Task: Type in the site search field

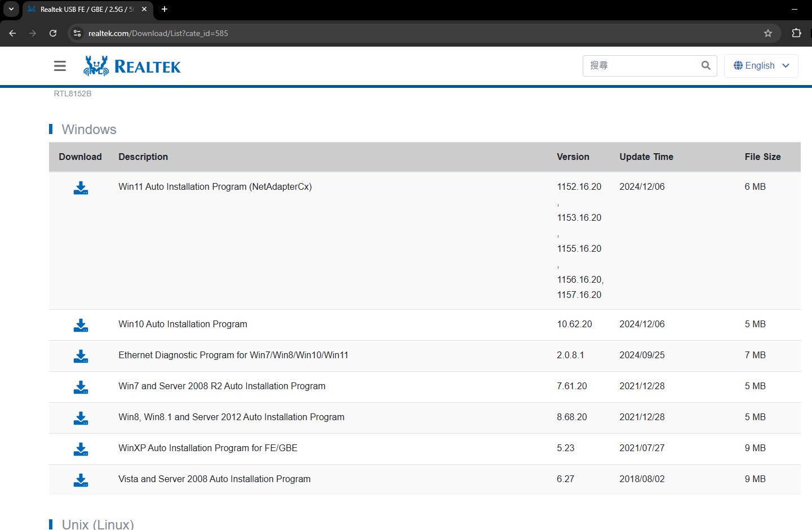Action: [640, 65]
